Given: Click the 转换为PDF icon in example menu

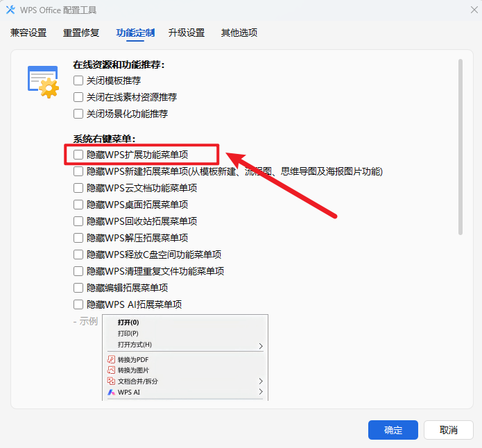Looking at the screenshot, I should tap(111, 359).
